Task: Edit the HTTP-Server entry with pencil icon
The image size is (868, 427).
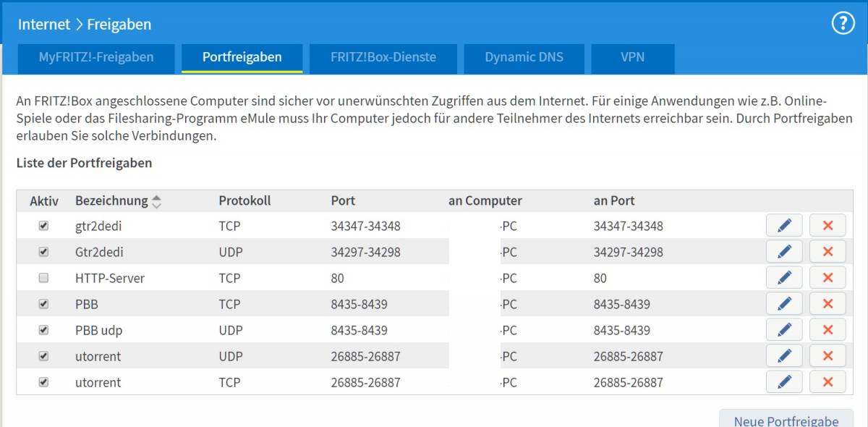Action: point(784,278)
